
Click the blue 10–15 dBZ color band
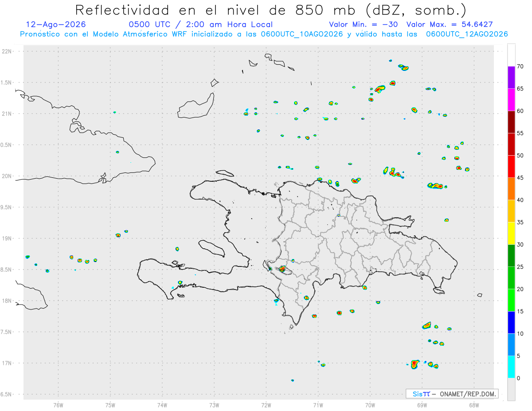point(511,322)
